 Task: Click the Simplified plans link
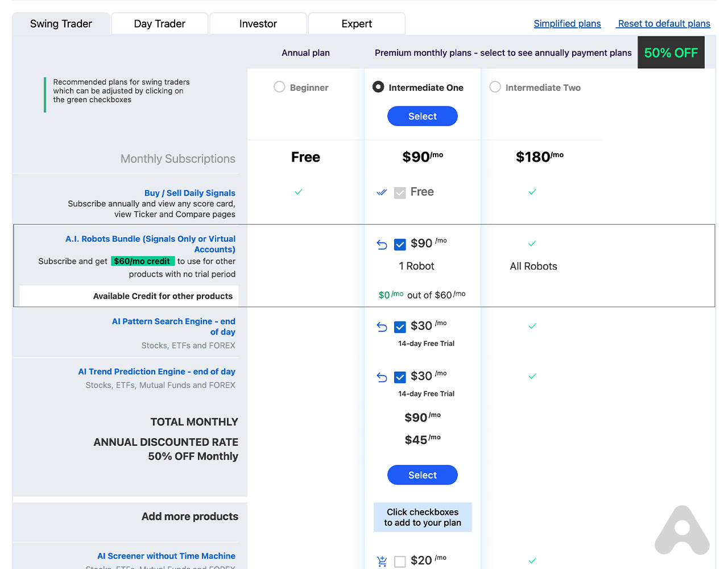[567, 24]
